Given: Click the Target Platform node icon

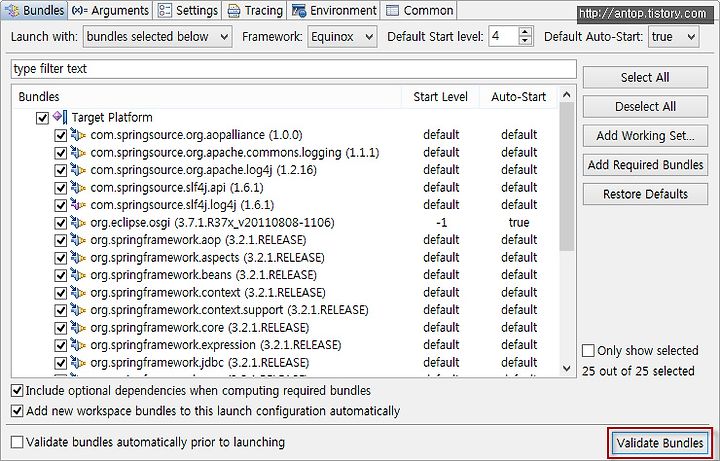Looking at the screenshot, I should tap(60, 117).
